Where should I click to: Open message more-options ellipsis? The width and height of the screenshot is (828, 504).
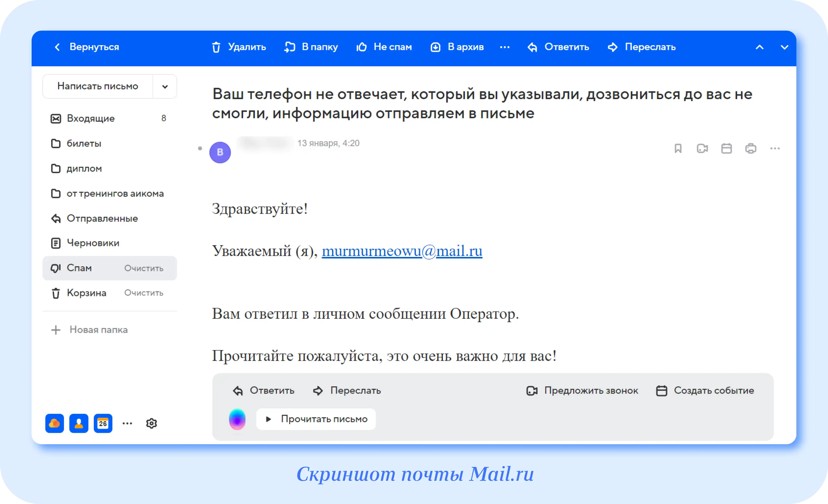(775, 148)
